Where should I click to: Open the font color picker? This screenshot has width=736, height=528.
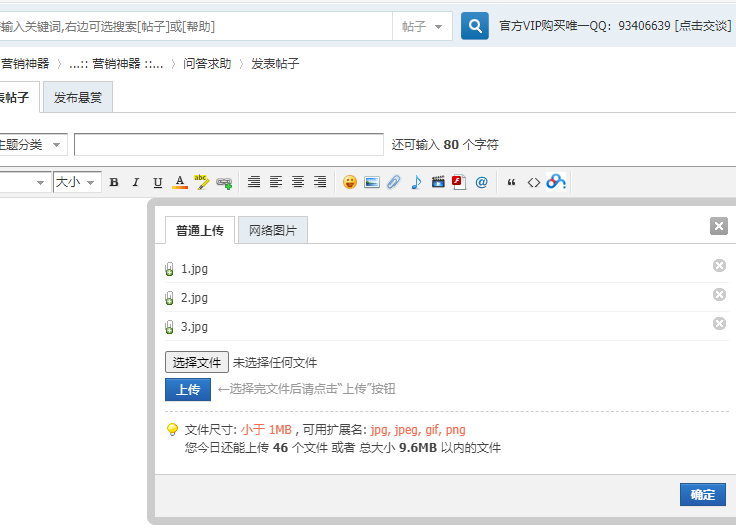[180, 182]
